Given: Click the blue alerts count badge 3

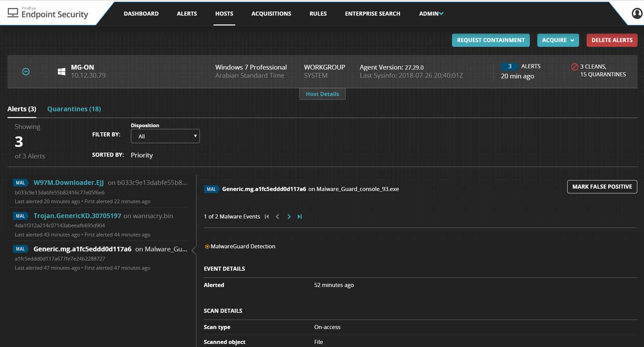Looking at the screenshot, I should coord(510,66).
